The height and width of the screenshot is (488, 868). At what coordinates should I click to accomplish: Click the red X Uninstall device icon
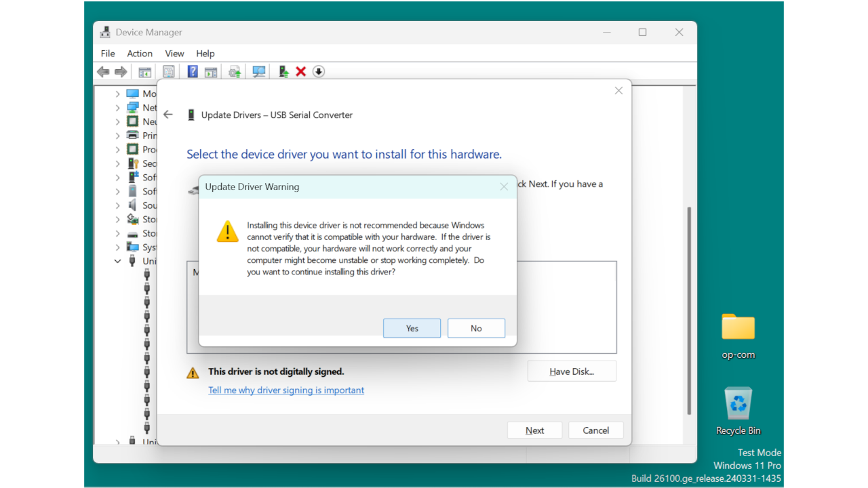300,71
